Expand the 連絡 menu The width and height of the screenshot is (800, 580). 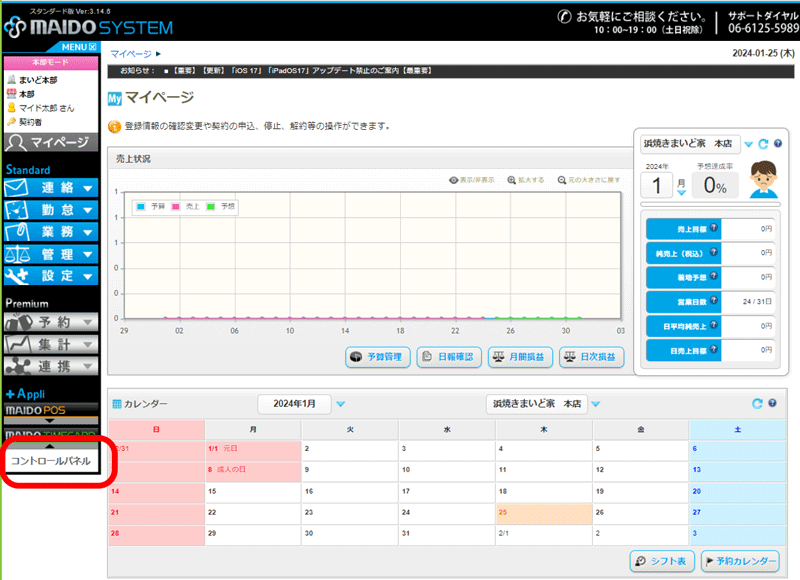pyautogui.click(x=51, y=188)
